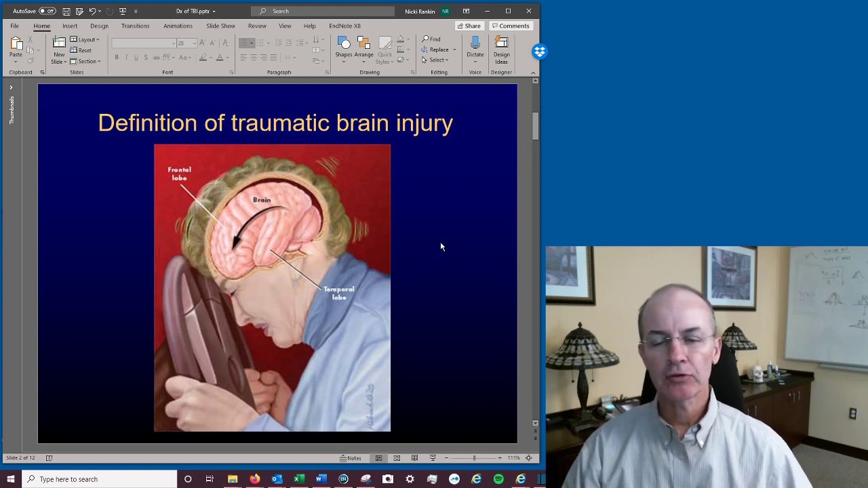This screenshot has height=488, width=868.
Task: Expand the Section dropdown
Action: [x=86, y=61]
